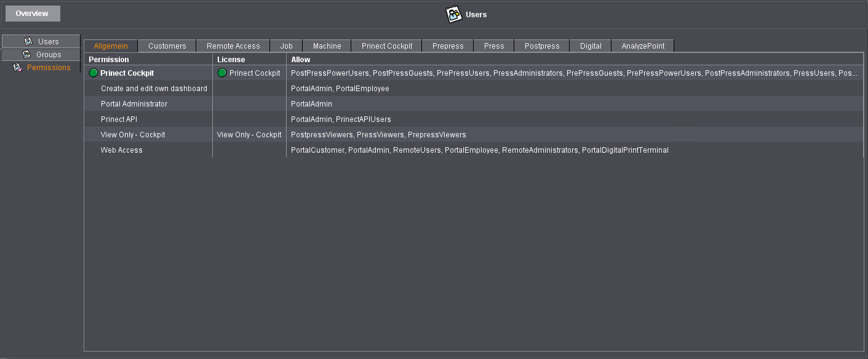
Task: Open the Remote Access tab
Action: tap(232, 45)
